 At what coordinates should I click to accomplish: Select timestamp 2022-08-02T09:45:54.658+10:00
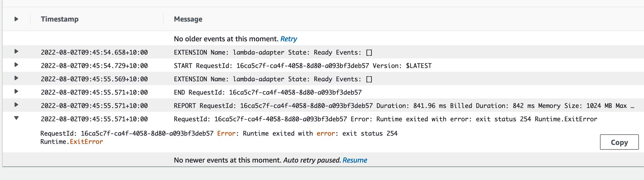click(94, 53)
